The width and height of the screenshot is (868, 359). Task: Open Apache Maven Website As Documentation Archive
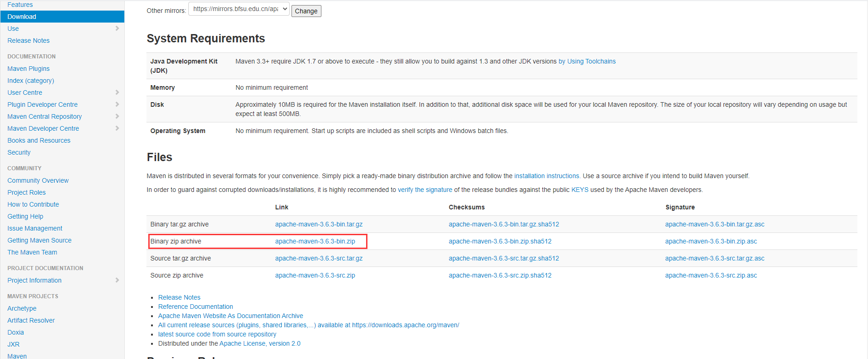pyautogui.click(x=231, y=316)
